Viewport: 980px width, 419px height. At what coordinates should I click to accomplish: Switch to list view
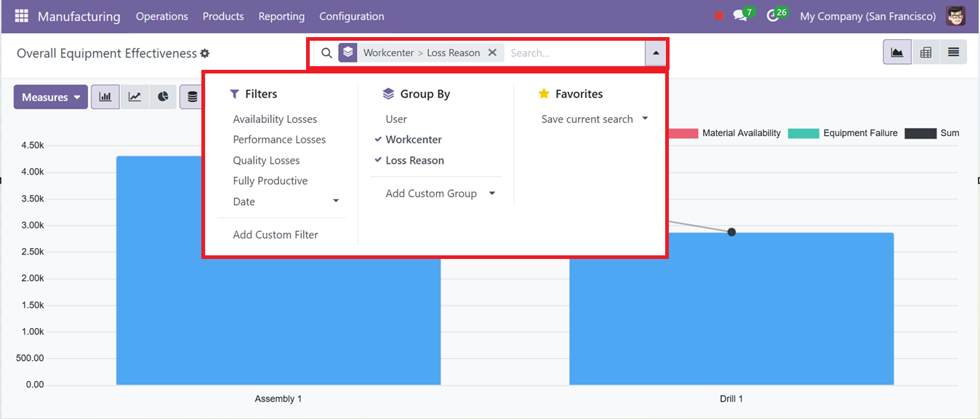point(953,52)
